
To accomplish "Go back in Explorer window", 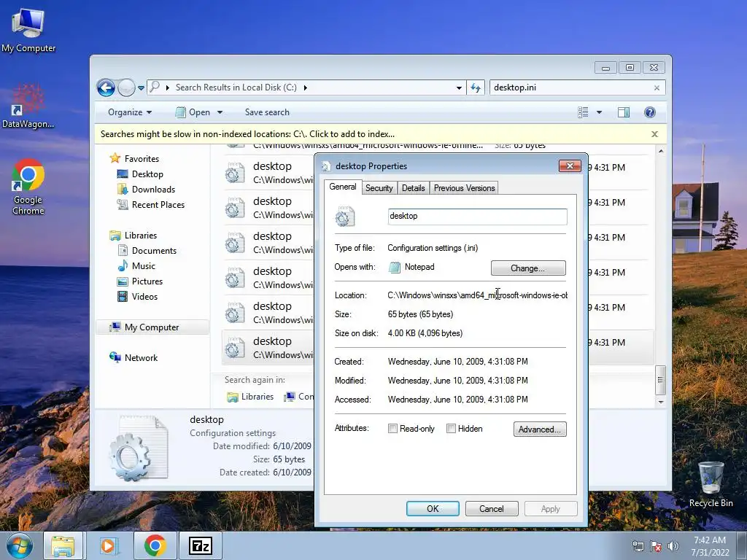I will click(x=106, y=87).
